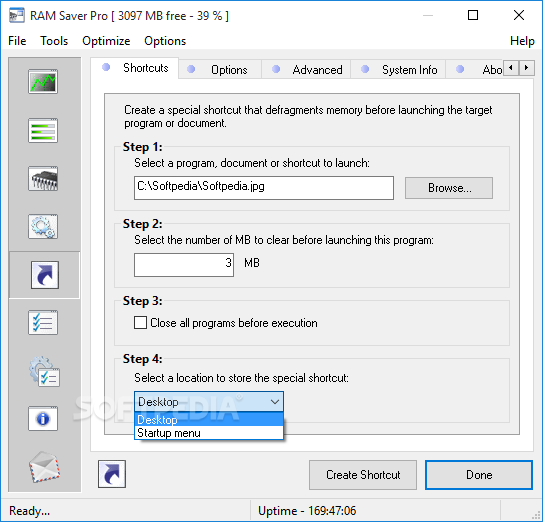
Task: Open the Help menu
Action: tap(522, 41)
